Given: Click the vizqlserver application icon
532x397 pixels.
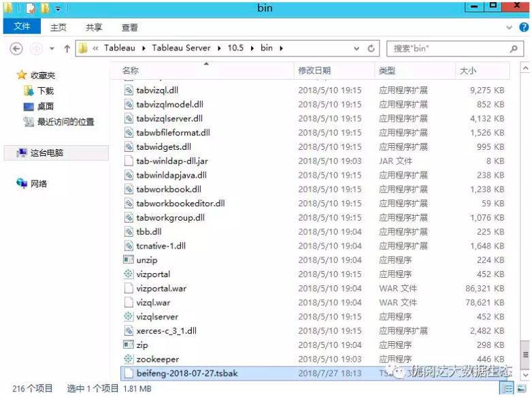Looking at the screenshot, I should click(129, 317).
